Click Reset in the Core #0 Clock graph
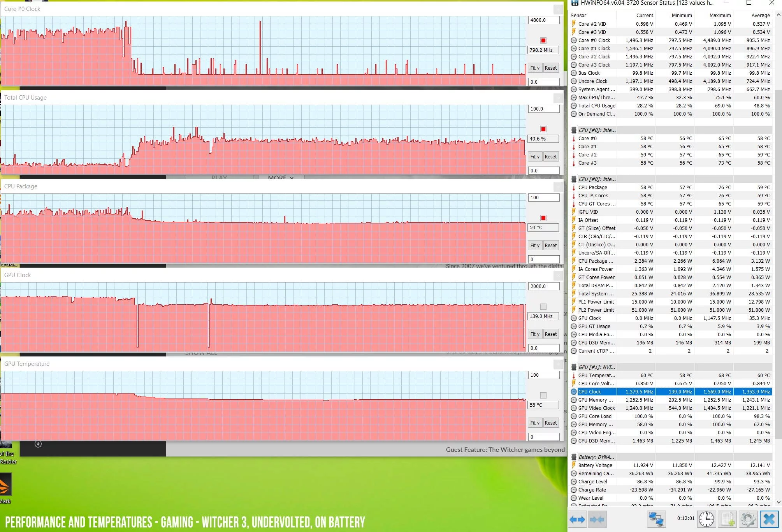The width and height of the screenshot is (782, 532). pos(551,68)
